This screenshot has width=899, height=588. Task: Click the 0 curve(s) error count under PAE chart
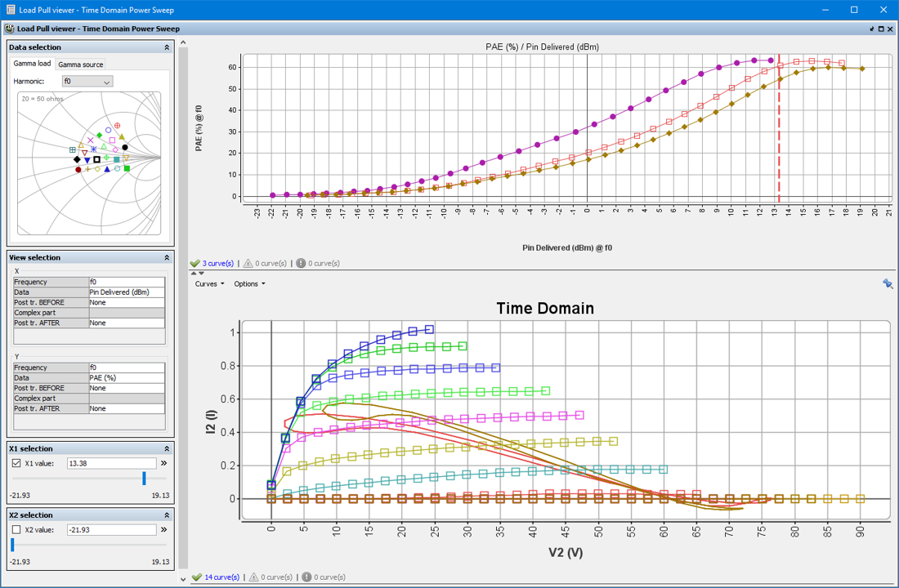pyautogui.click(x=324, y=264)
